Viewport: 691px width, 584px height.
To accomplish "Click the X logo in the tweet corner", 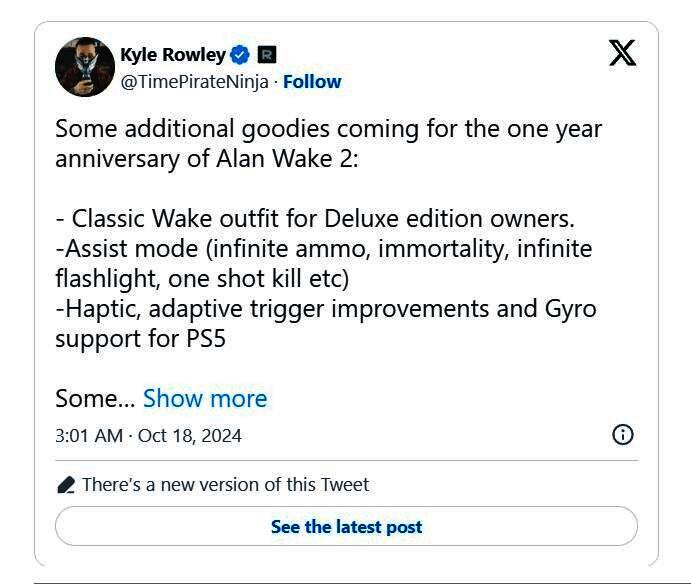I will coord(622,53).
